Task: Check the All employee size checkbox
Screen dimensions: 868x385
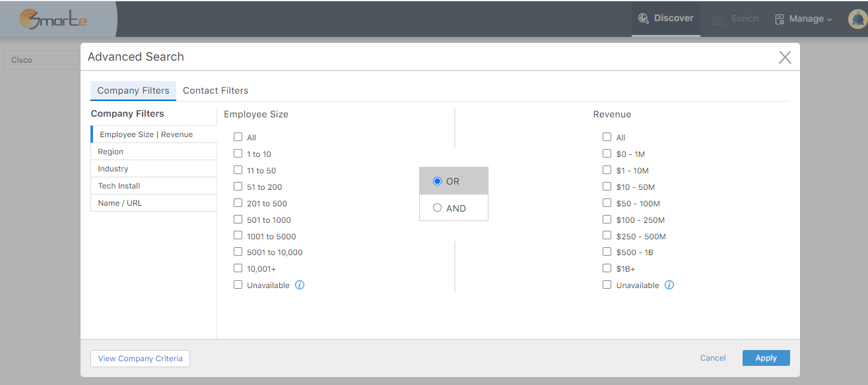Action: pos(238,136)
